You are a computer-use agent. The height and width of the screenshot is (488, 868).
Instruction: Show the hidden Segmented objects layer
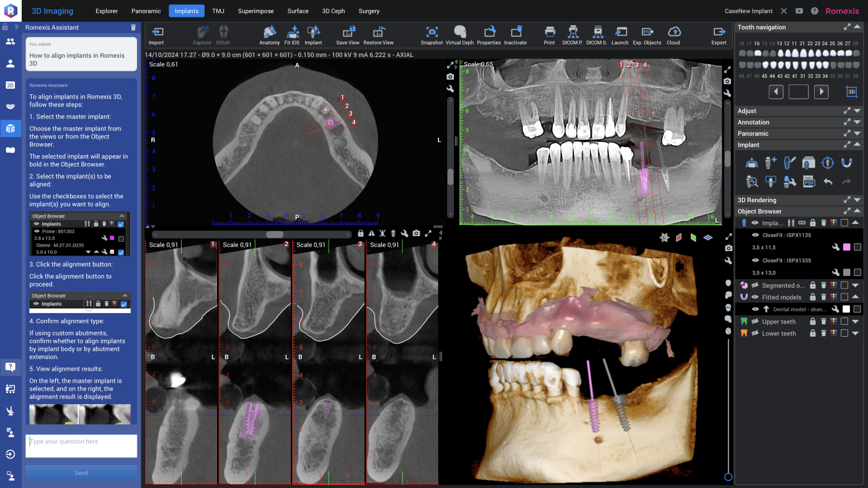click(755, 285)
